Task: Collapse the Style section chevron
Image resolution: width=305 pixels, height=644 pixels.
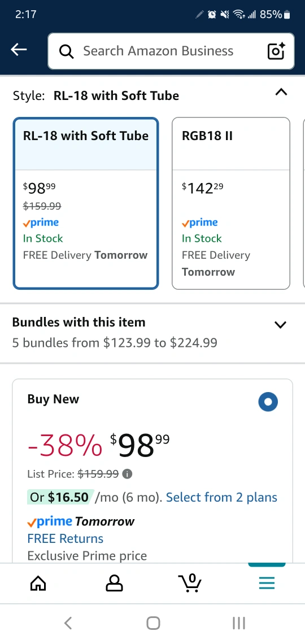Action: coord(281,92)
